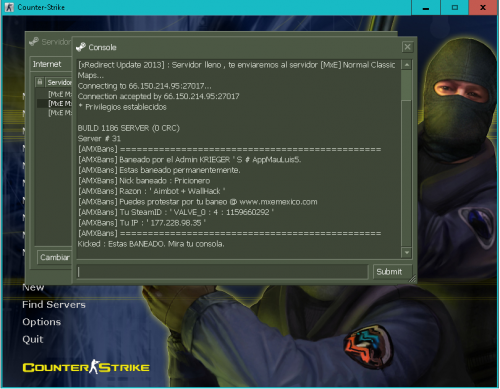The width and height of the screenshot is (500, 389).
Task: Open the Options menu item
Action: [x=42, y=322]
